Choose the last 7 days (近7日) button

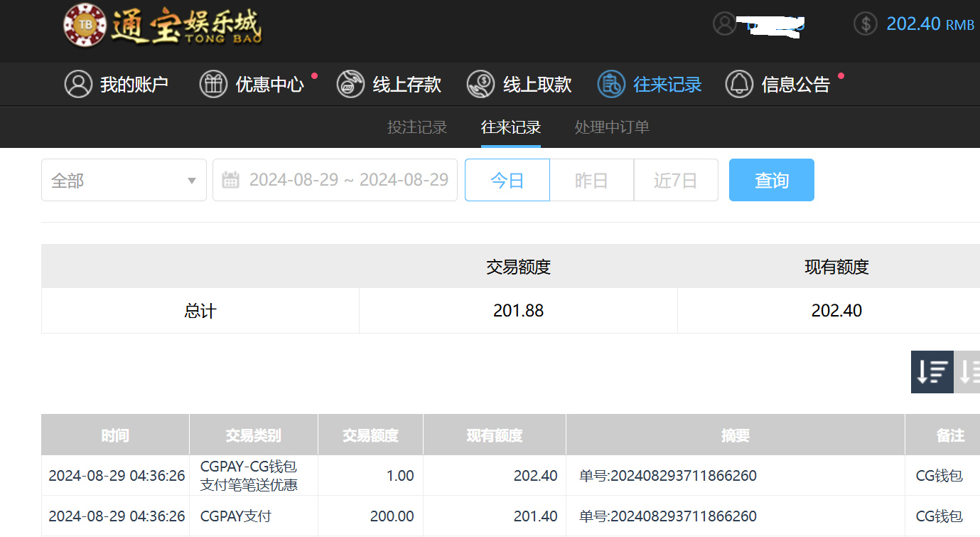[x=675, y=181]
